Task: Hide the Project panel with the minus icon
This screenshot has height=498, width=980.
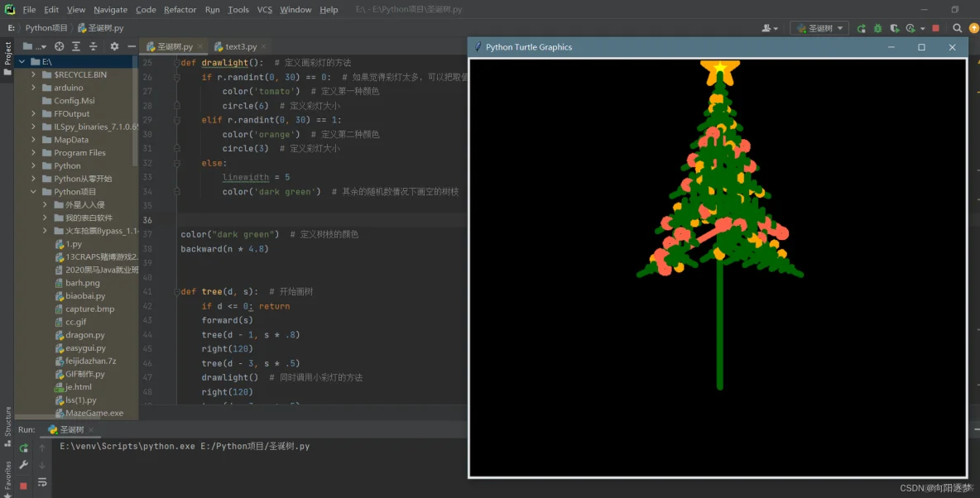Action: [x=132, y=46]
